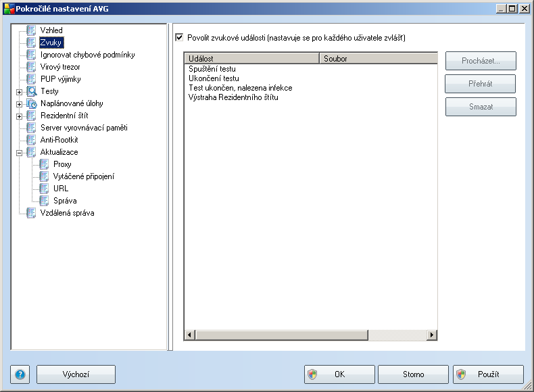This screenshot has height=392, width=534.
Task: Click the Soubor column header
Action: [379, 59]
